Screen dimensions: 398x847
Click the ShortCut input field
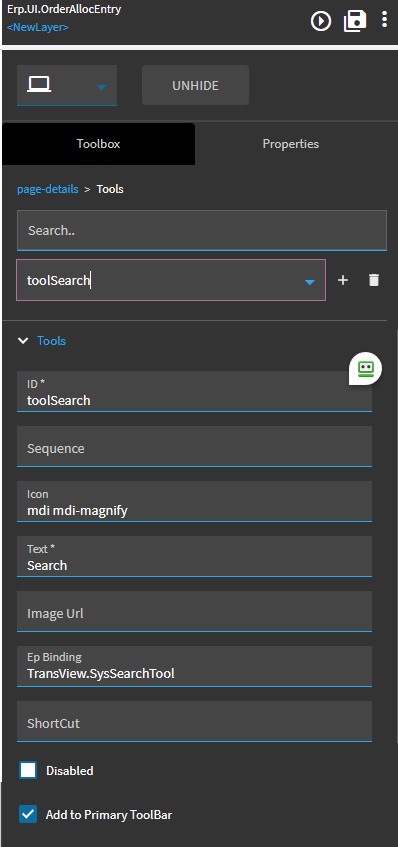tap(194, 721)
